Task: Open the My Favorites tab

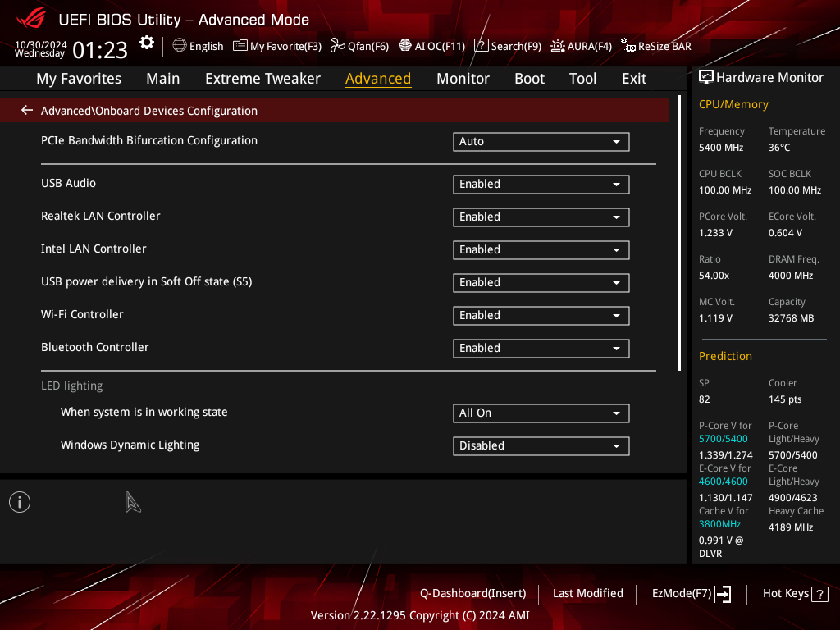Action: [79, 79]
